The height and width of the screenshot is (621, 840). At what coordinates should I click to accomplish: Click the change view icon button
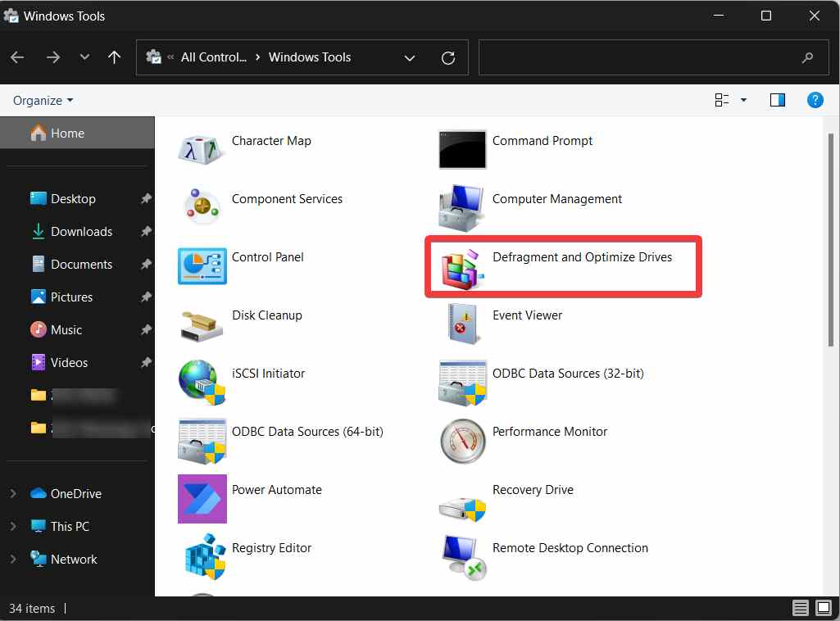[x=722, y=100]
